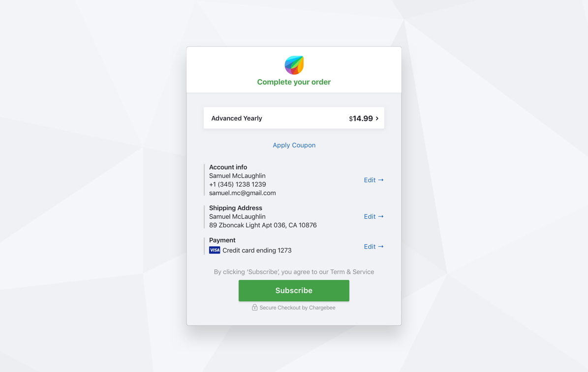Open the Apply Coupon link
The width and height of the screenshot is (588, 372).
coord(294,145)
